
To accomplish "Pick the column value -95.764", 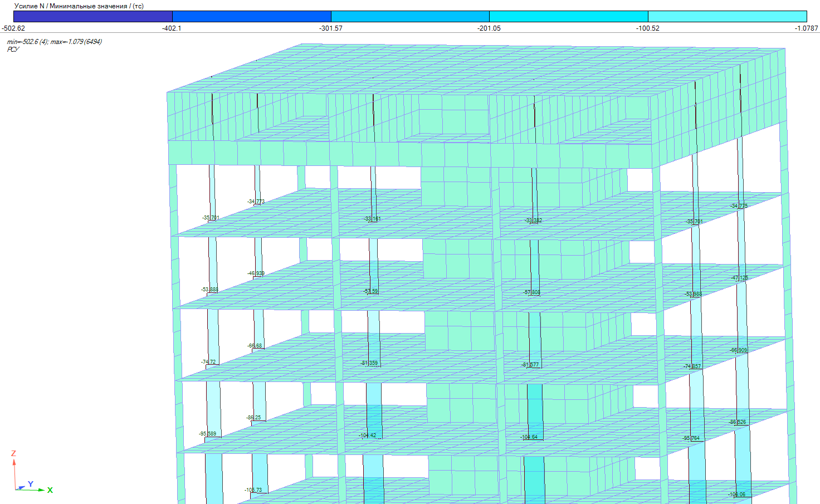I will pos(691,438).
